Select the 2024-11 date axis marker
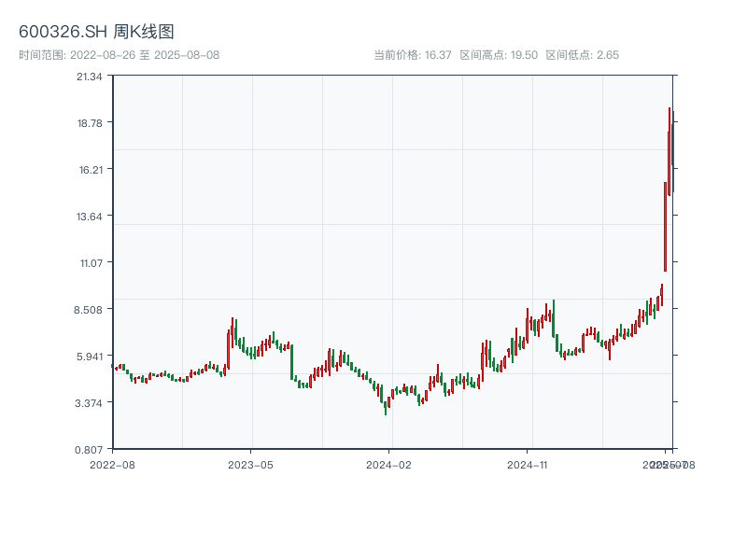Image resolution: width=747 pixels, height=560 pixels. pos(529,464)
